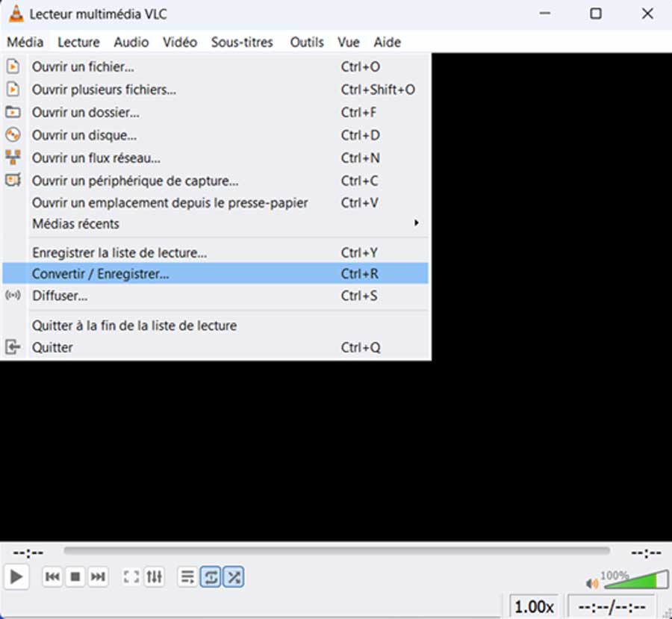Click the playback seek bar
The image size is (672, 619).
pos(337,550)
